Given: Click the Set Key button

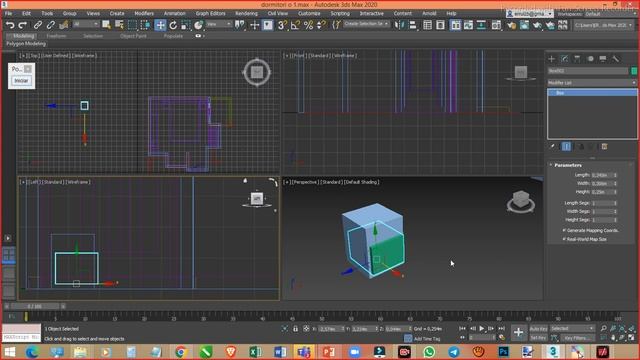Looking at the screenshot, I should click(x=538, y=338).
